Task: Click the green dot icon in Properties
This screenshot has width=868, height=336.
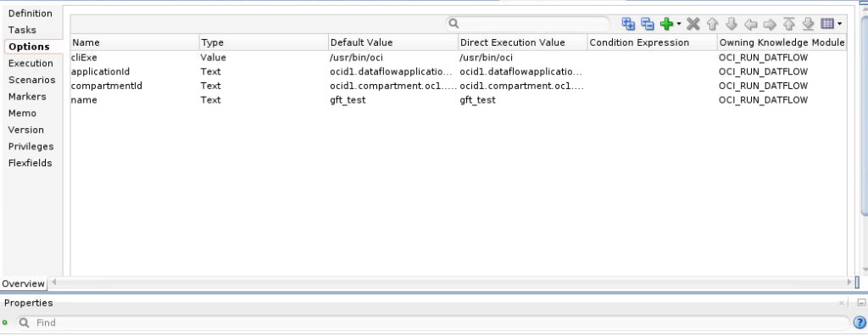Action: pos(5,322)
